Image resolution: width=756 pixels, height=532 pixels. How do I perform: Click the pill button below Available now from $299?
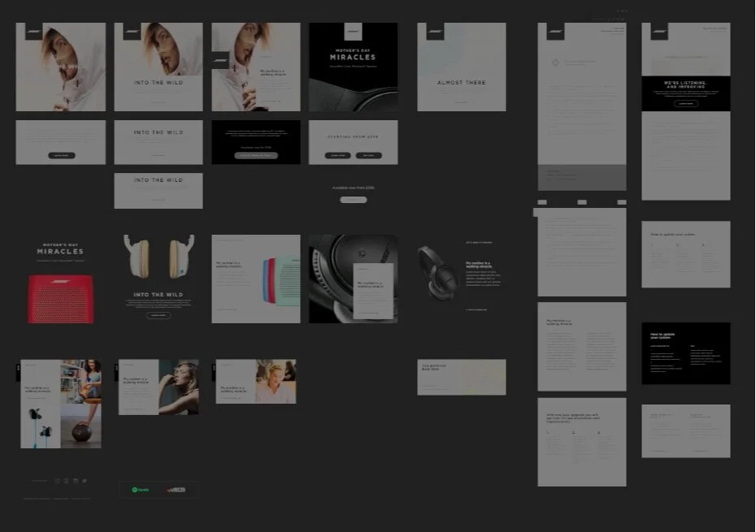tap(354, 199)
